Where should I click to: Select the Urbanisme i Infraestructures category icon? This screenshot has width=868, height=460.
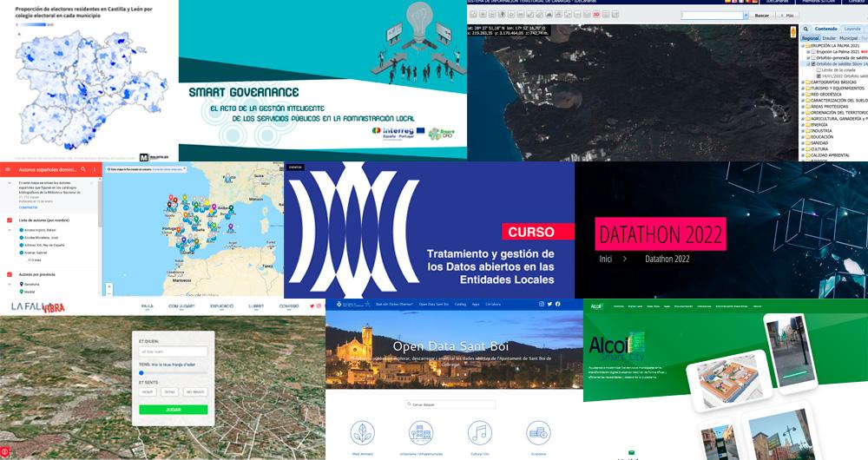[x=421, y=433]
